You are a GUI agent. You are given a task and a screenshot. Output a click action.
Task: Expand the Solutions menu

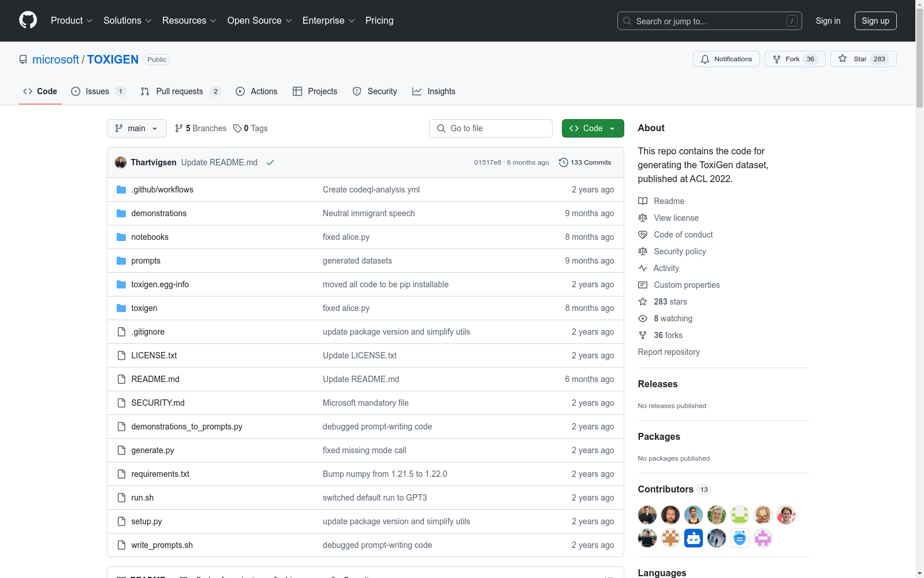click(128, 21)
